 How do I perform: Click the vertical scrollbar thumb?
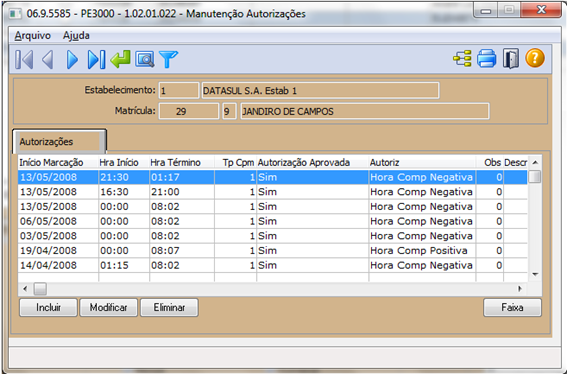point(535,177)
